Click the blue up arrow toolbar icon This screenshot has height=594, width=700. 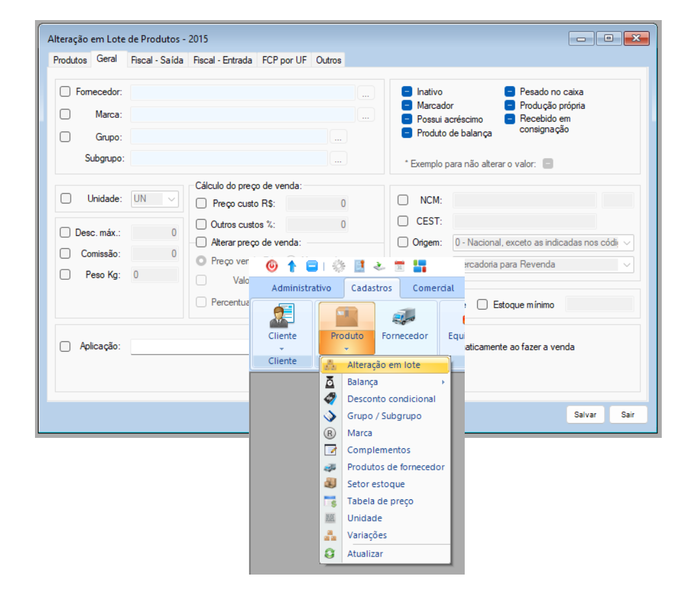tap(292, 266)
